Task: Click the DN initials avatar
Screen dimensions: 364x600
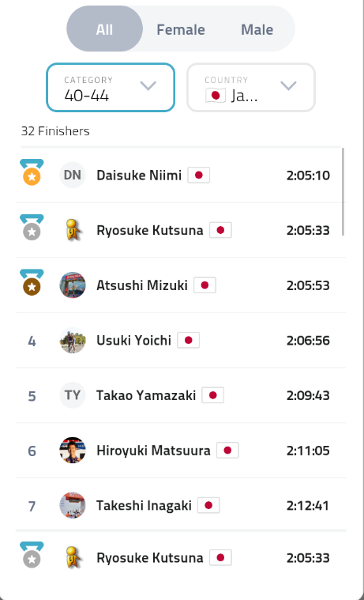Action: point(73,175)
